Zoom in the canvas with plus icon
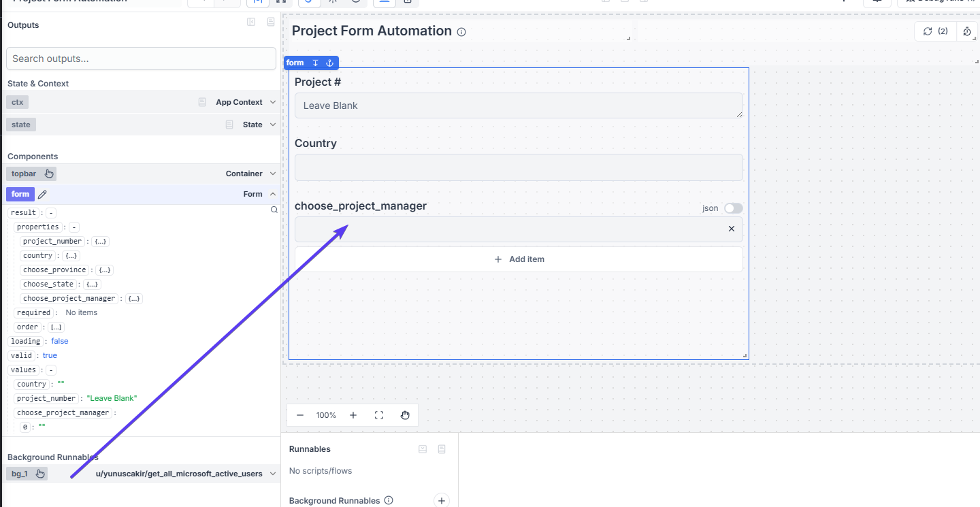Viewport: 980px width, 507px height. [353, 415]
